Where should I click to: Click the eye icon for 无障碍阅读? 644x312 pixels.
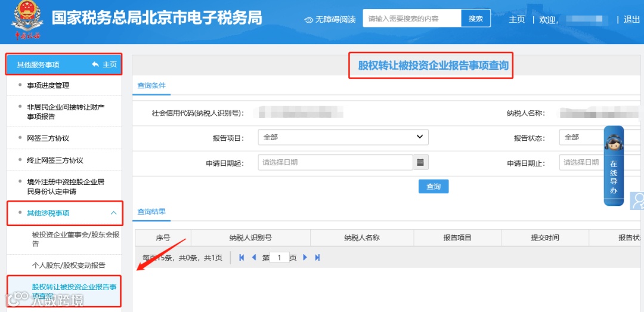(x=309, y=19)
